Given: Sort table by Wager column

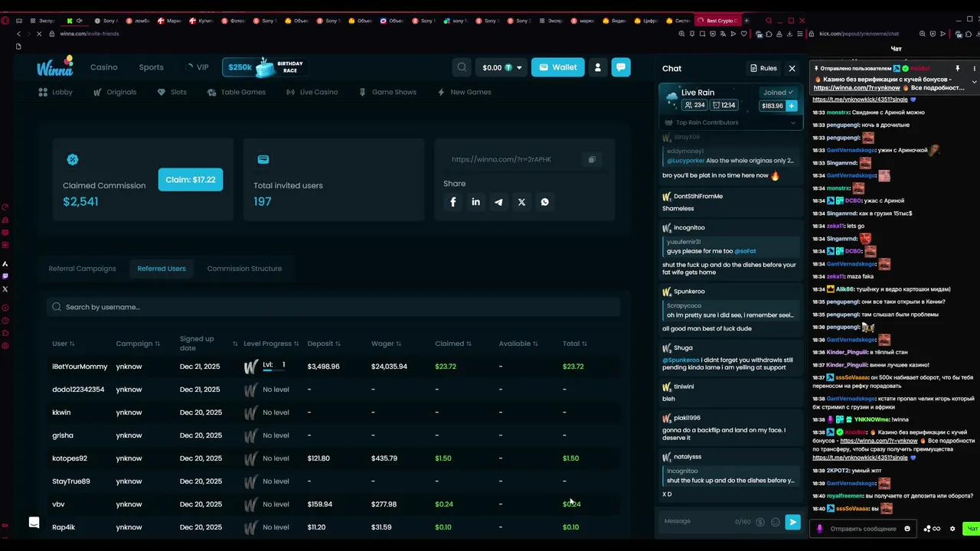Looking at the screenshot, I should 386,344.
